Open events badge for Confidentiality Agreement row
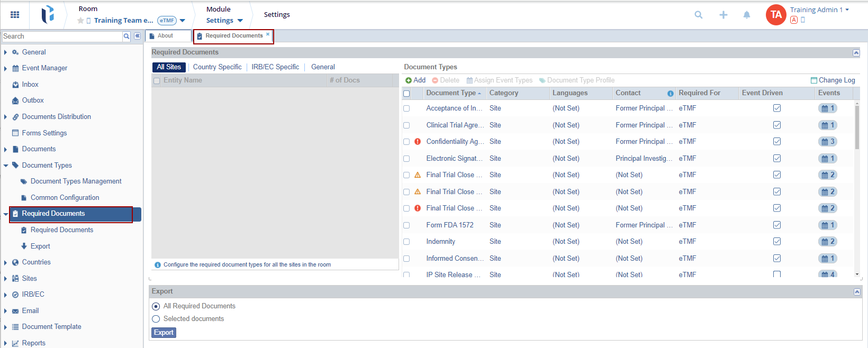868x348 pixels. tap(828, 142)
